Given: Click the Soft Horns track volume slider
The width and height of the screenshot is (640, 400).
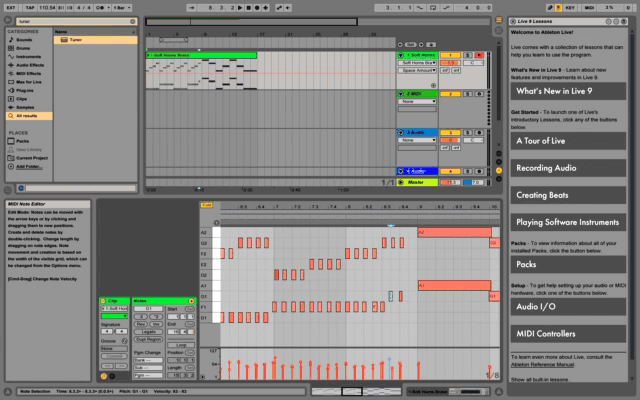Looking at the screenshot, I should click(450, 63).
